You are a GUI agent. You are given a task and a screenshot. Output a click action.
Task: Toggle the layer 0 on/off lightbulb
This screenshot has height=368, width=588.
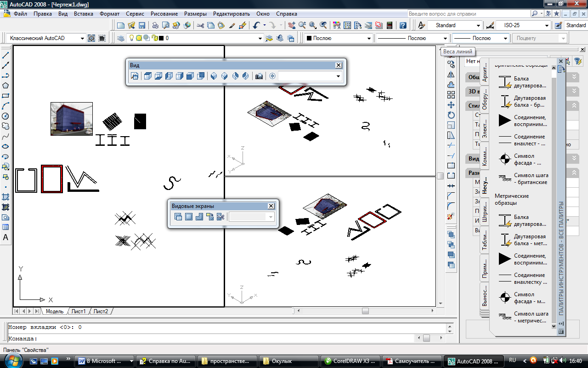[131, 38]
